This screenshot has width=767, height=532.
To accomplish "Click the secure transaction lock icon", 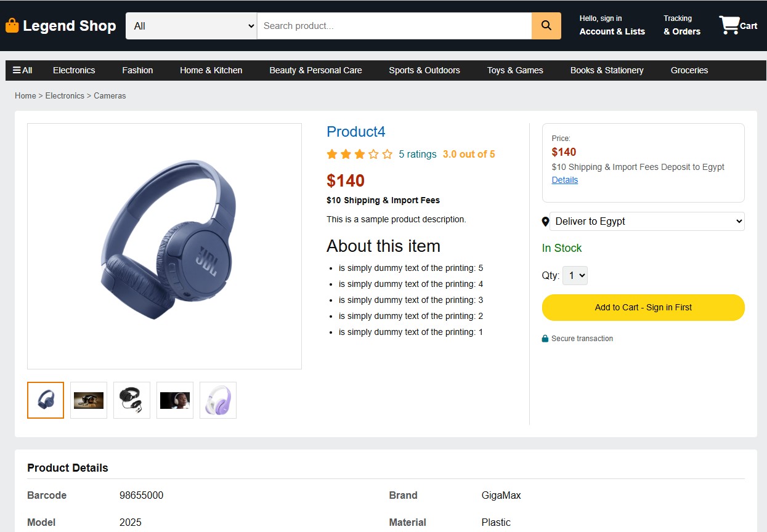I will tap(545, 339).
